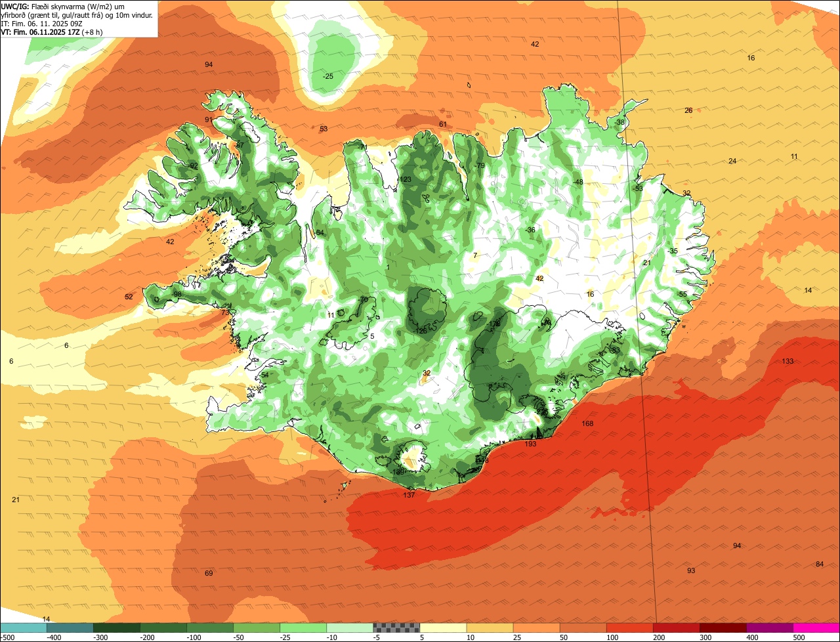
Task: Click the '38' value on the northeast peninsula
Action: click(x=620, y=123)
